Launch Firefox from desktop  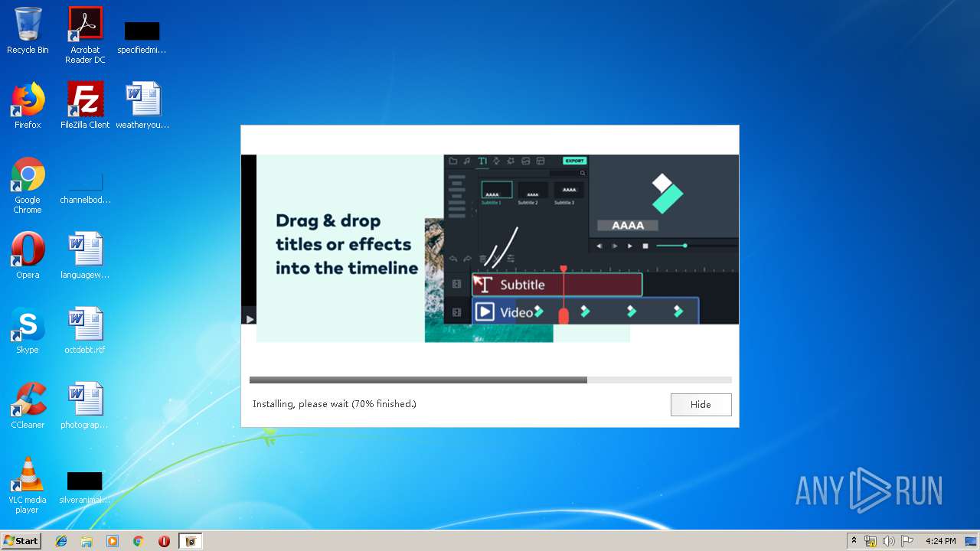[x=28, y=106]
